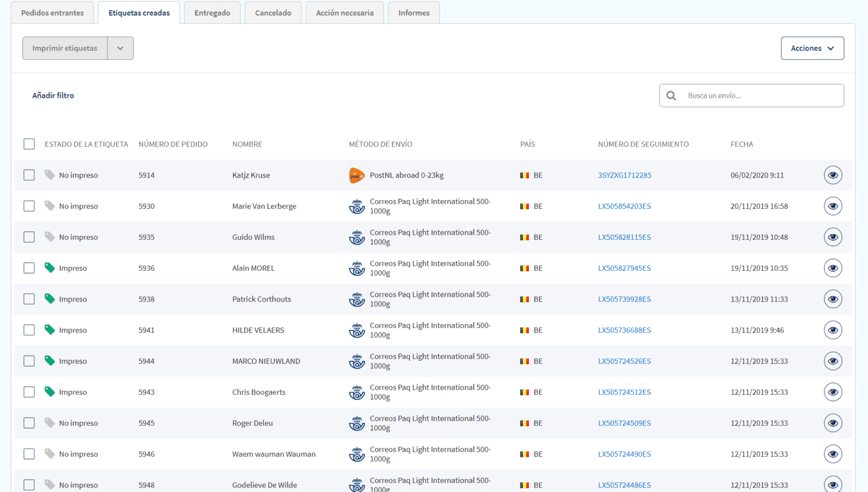Click the search magnifier icon
The image size is (868, 492).
pyautogui.click(x=671, y=96)
